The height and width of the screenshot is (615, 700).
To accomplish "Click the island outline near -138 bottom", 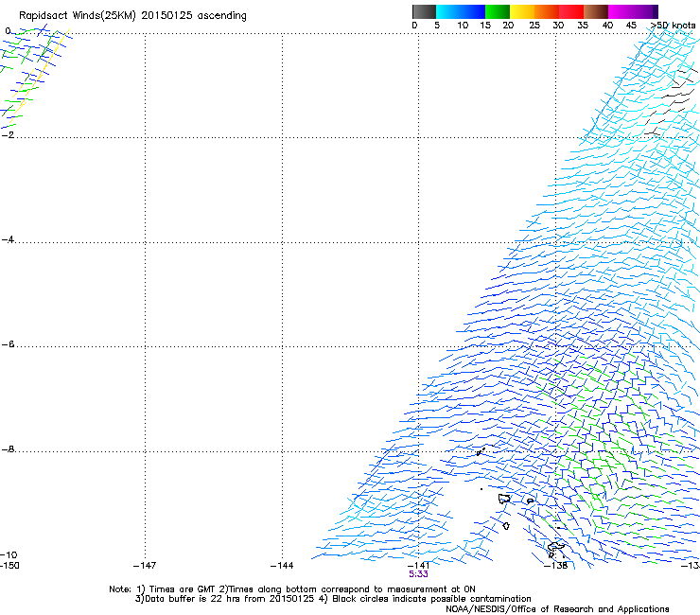I will (555, 548).
